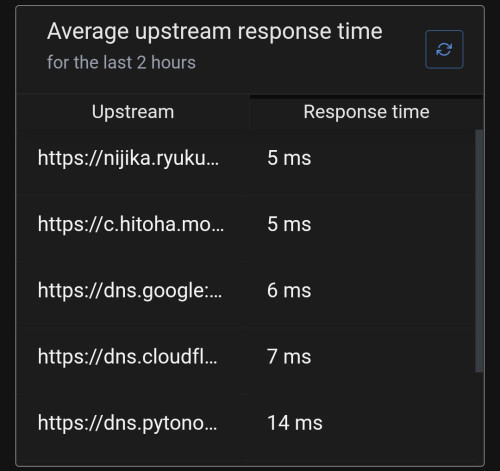Click the refresh icon button
This screenshot has height=471, width=500.
tap(444, 49)
